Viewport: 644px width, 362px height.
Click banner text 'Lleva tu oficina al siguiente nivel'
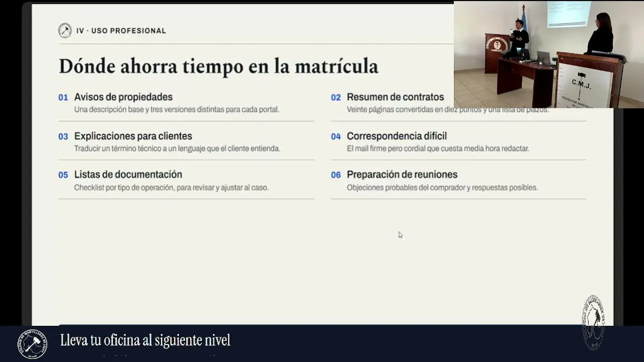coord(145,340)
